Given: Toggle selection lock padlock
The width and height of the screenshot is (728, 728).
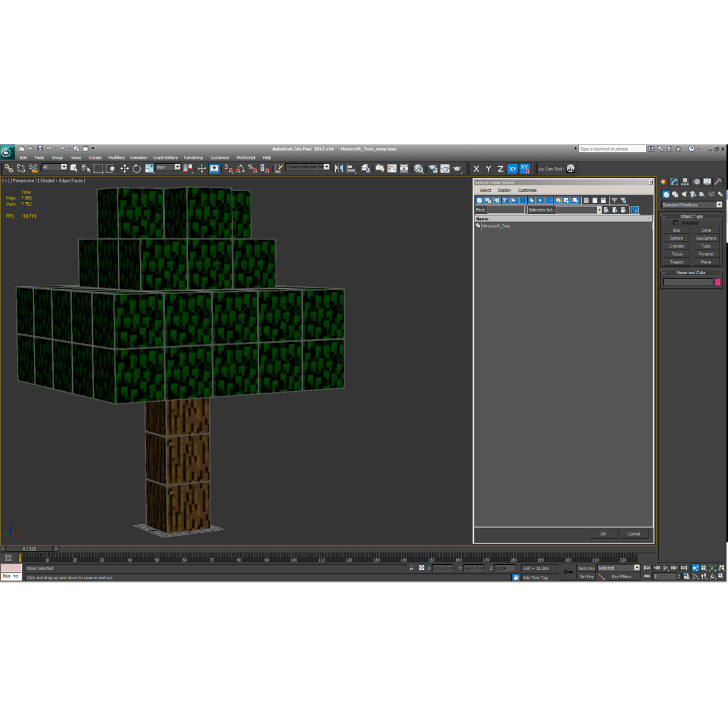Looking at the screenshot, I should [x=411, y=568].
